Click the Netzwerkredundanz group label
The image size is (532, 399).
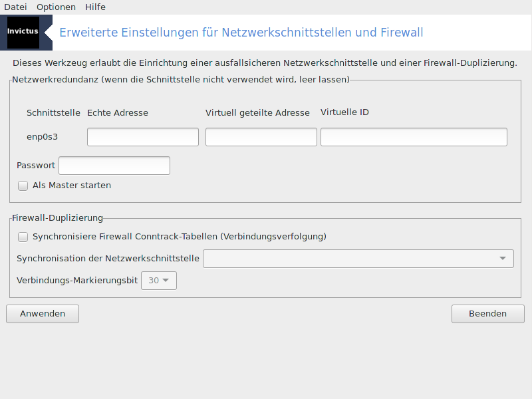[x=180, y=79]
